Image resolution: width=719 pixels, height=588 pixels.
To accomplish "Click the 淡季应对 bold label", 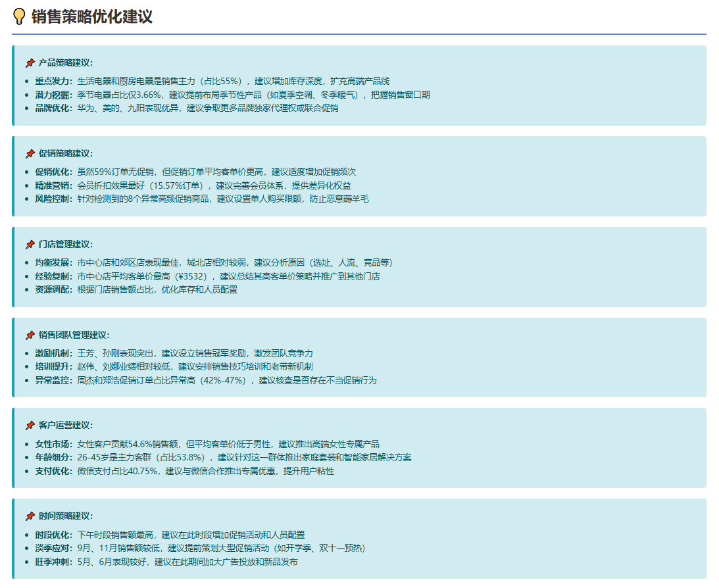I will tap(54, 549).
